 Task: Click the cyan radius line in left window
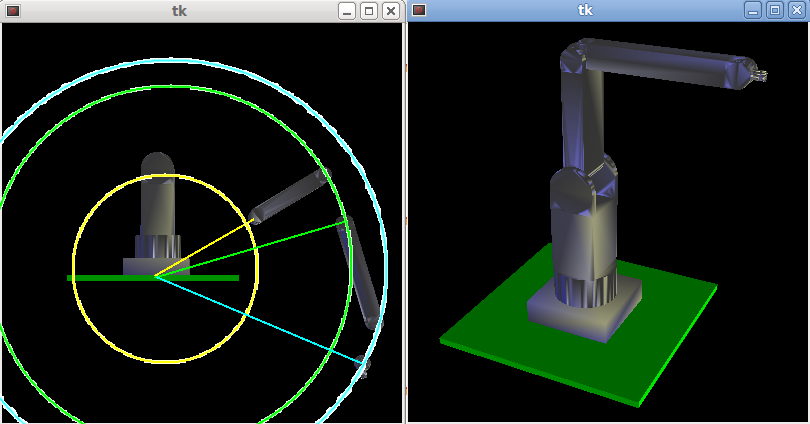(x=258, y=320)
